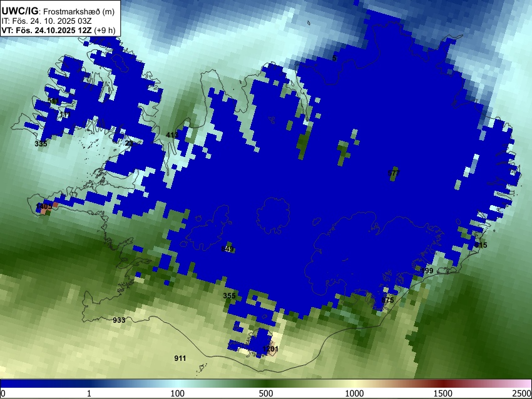Click the "UWC/IG" title text
Viewport: 532px width, 399px height.
click(x=19, y=11)
